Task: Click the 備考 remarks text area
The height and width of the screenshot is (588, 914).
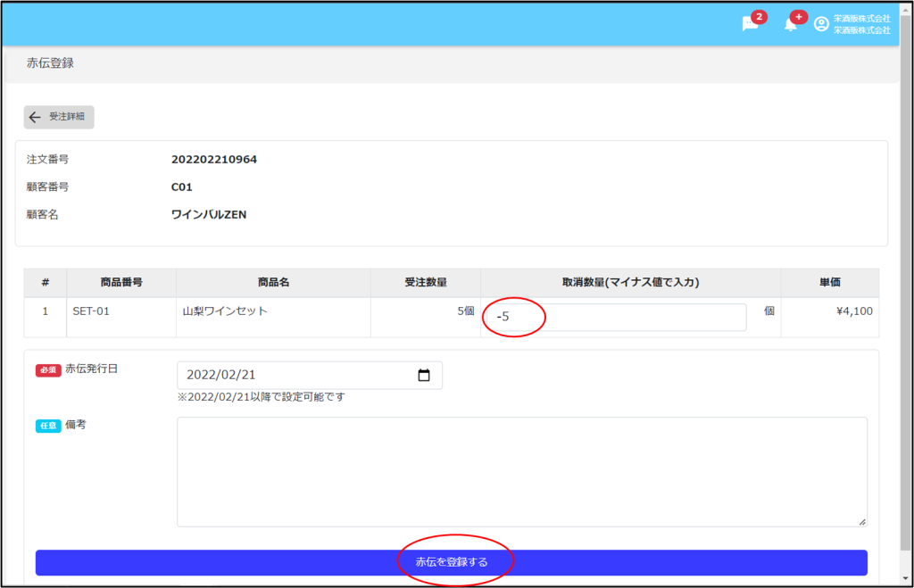Action: [x=521, y=472]
